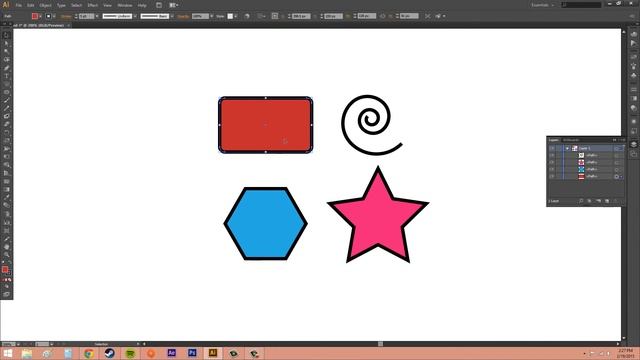Click target circle of Layer 1

[616, 149]
